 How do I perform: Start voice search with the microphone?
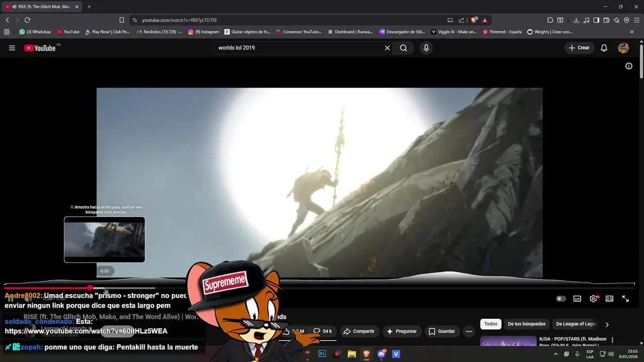click(x=426, y=48)
